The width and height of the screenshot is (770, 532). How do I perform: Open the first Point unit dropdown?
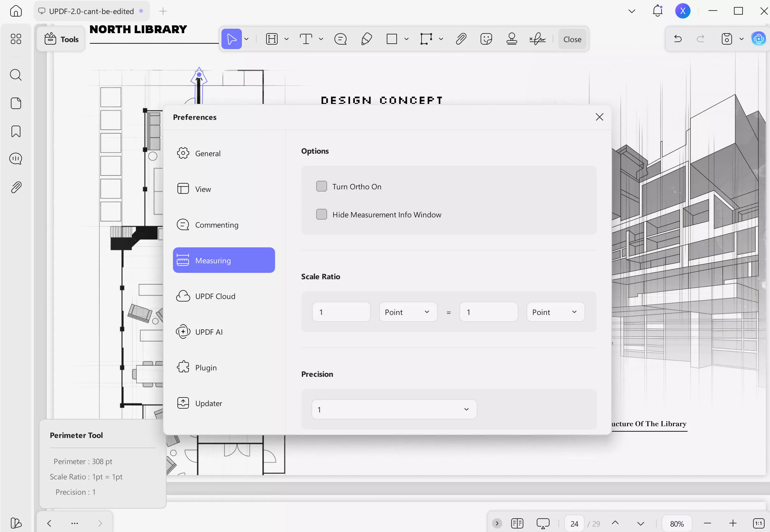point(408,312)
